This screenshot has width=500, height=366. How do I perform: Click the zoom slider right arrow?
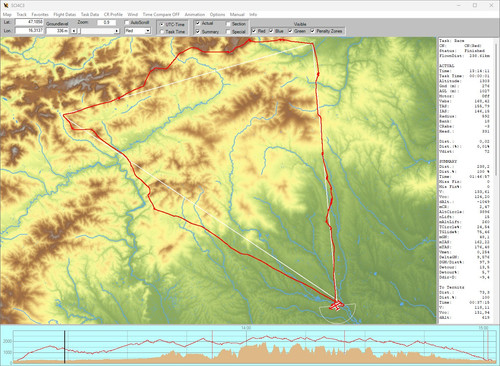click(117, 31)
